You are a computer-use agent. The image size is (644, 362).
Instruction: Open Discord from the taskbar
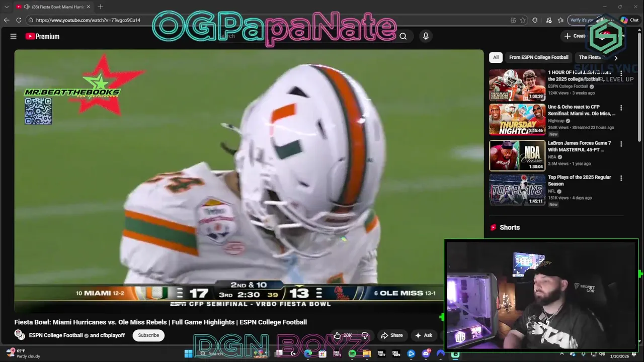point(426,354)
